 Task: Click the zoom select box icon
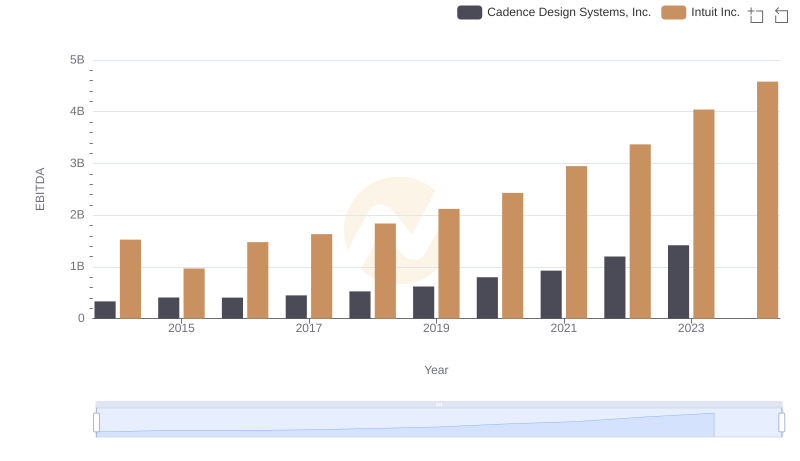pyautogui.click(x=756, y=15)
